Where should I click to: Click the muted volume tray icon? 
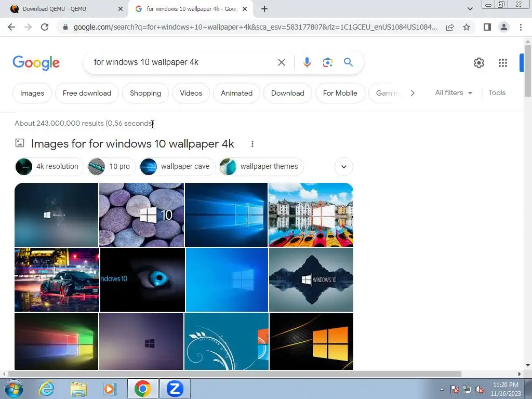tap(480, 390)
